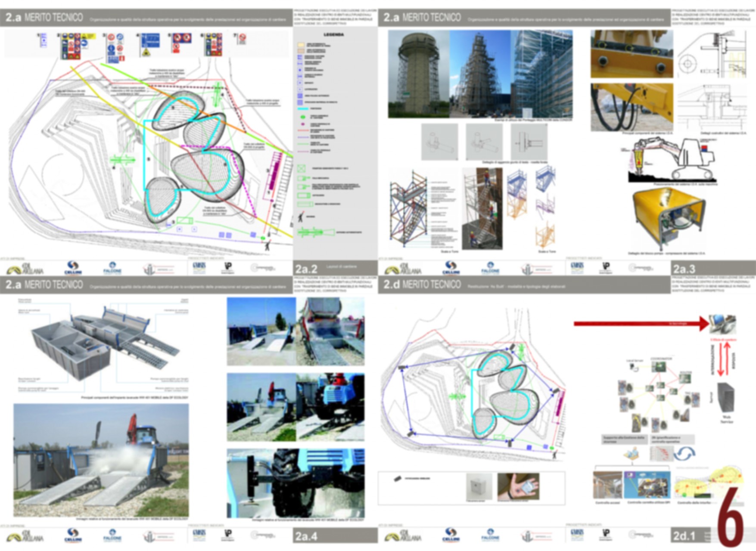756x551 pixels.
Task: Click the pedestrian figure in the LEGENDA
Action: click(x=301, y=217)
